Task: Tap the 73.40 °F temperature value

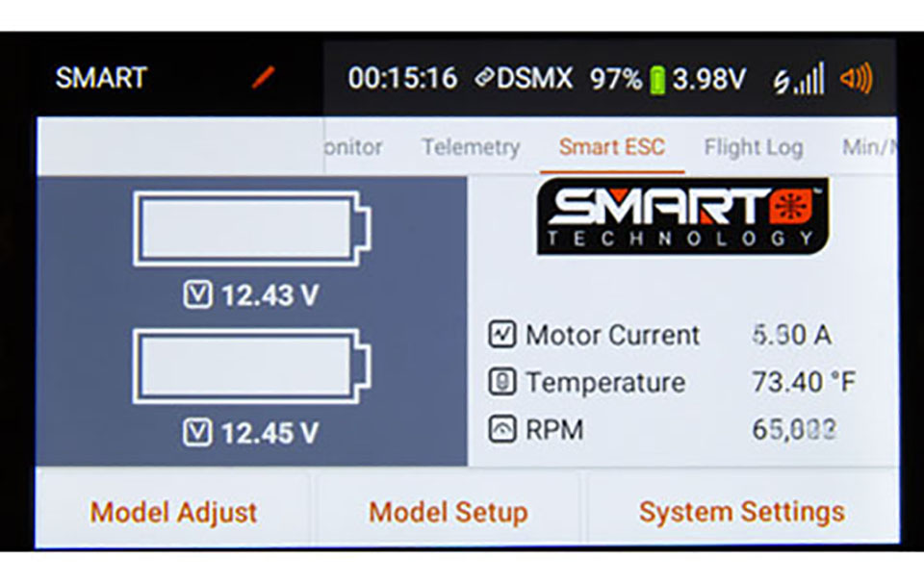Action: pyautogui.click(x=804, y=382)
